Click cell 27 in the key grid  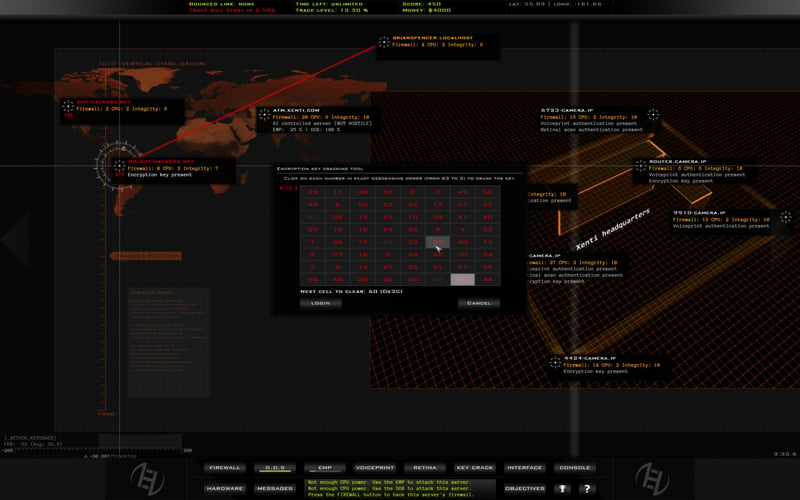tap(388, 267)
